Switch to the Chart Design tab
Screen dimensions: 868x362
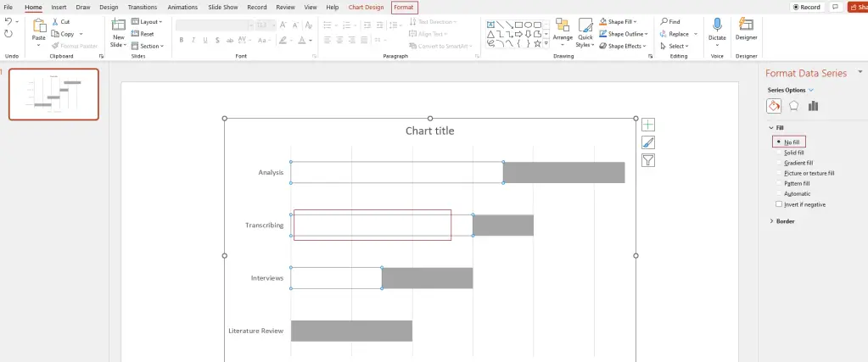tap(366, 7)
